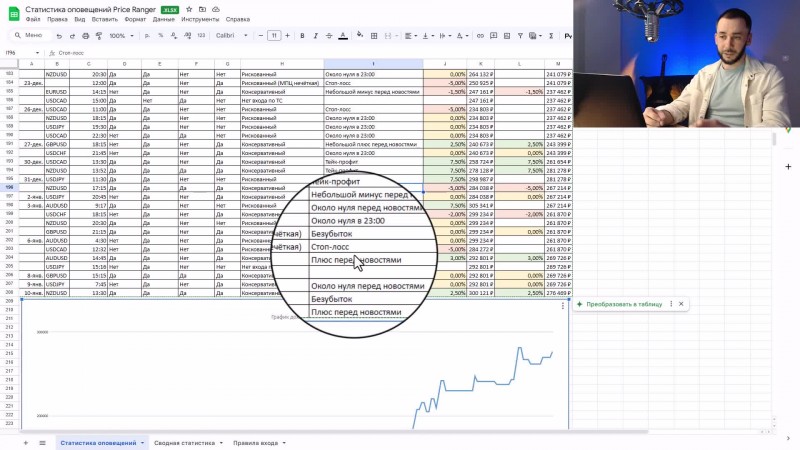Open the Google Sheets home icon
800x450 pixels.
tap(14, 14)
